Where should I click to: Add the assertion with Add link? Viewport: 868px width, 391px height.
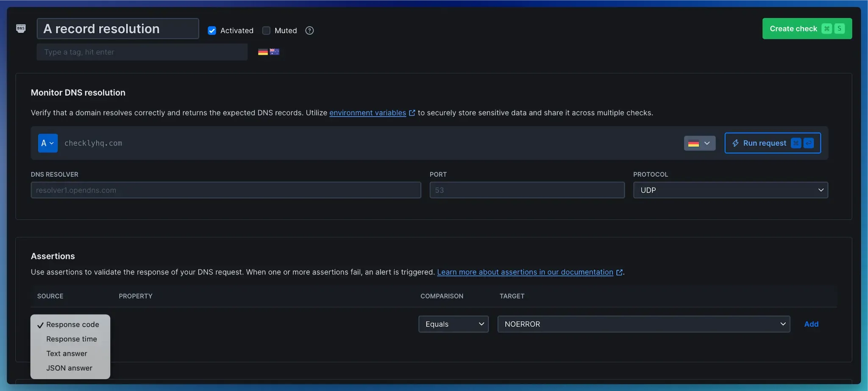pos(811,324)
